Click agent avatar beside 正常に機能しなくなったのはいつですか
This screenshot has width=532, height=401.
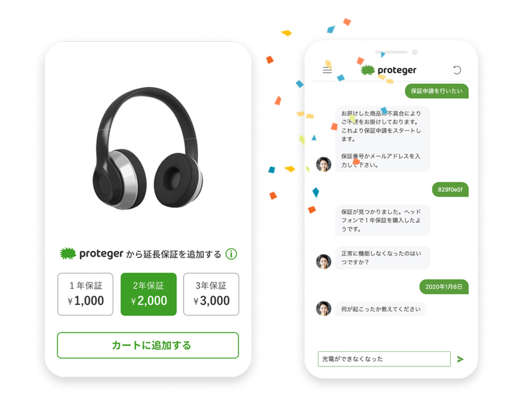pyautogui.click(x=324, y=261)
